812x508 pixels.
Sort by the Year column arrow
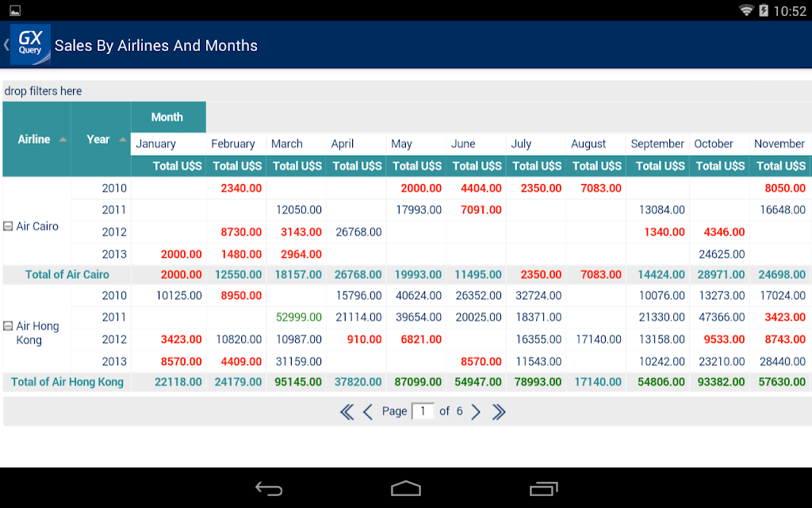[123, 140]
